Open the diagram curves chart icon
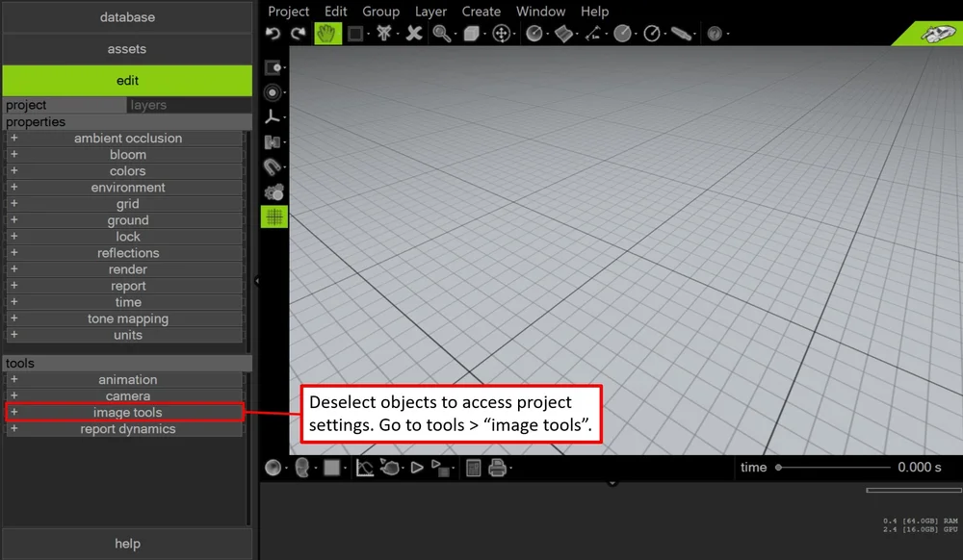The width and height of the screenshot is (963, 560). (364, 468)
